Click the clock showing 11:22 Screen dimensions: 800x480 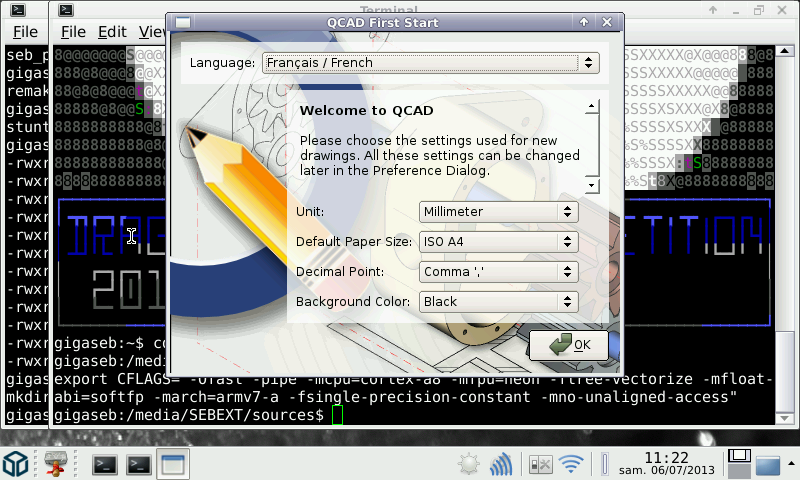[x=666, y=463]
